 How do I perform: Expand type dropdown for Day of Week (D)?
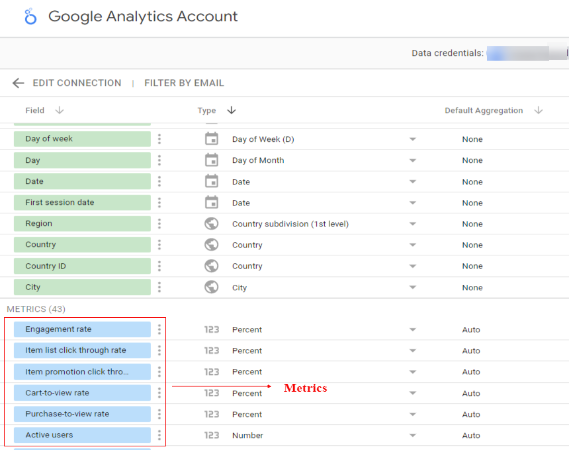(x=413, y=139)
